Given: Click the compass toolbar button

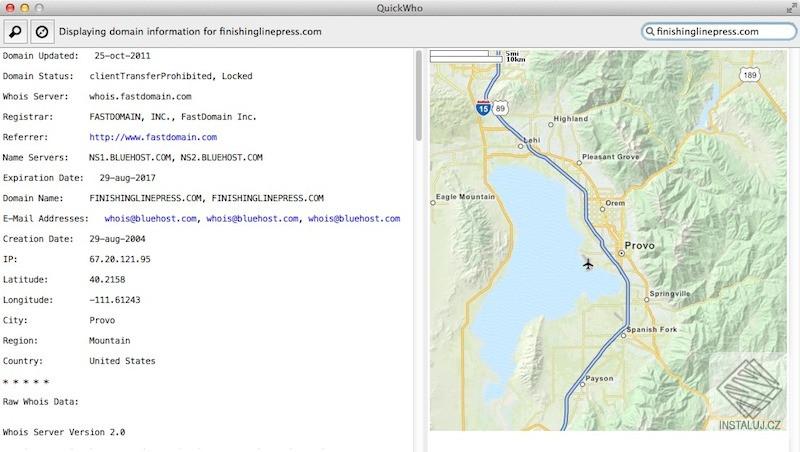Looking at the screenshot, I should [x=43, y=32].
